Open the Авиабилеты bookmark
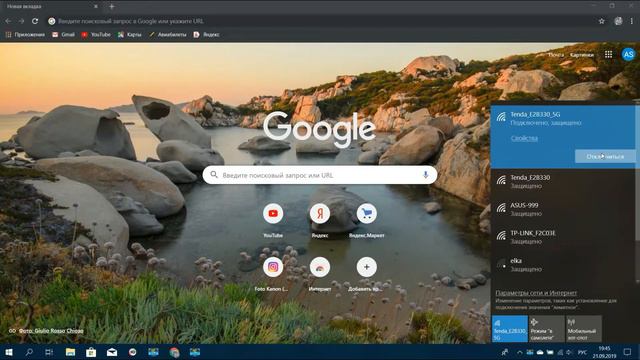The height and width of the screenshot is (360, 640). tap(168, 35)
